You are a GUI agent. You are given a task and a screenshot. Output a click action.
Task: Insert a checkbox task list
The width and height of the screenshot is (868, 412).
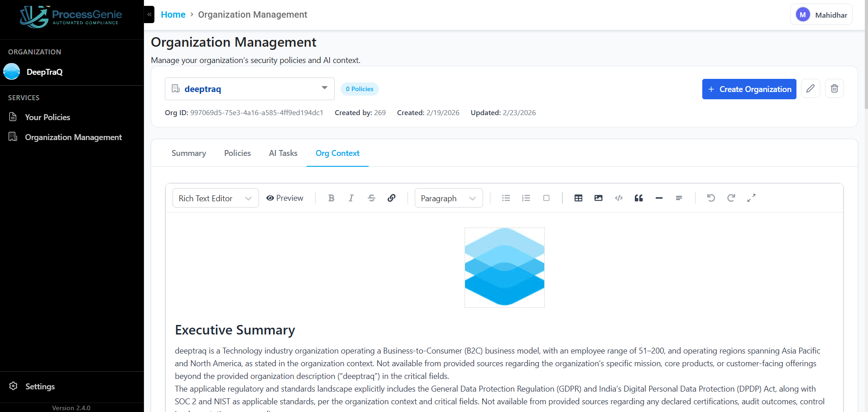point(547,198)
